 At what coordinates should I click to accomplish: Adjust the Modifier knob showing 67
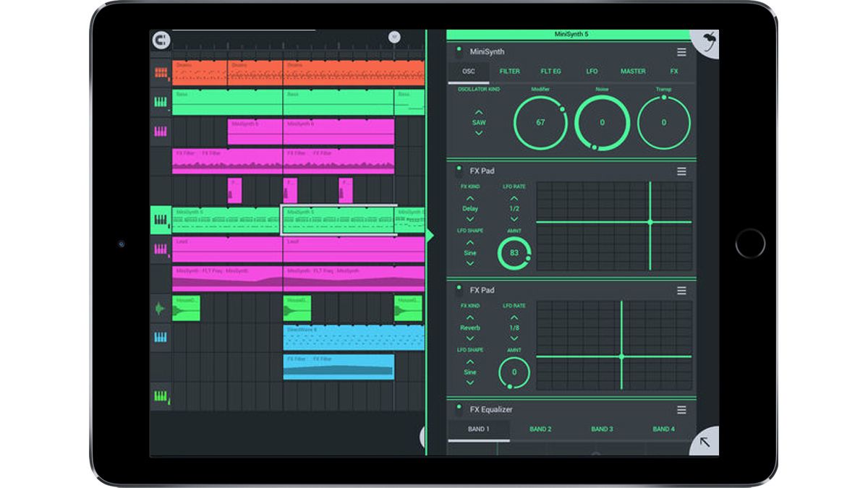[x=540, y=123]
